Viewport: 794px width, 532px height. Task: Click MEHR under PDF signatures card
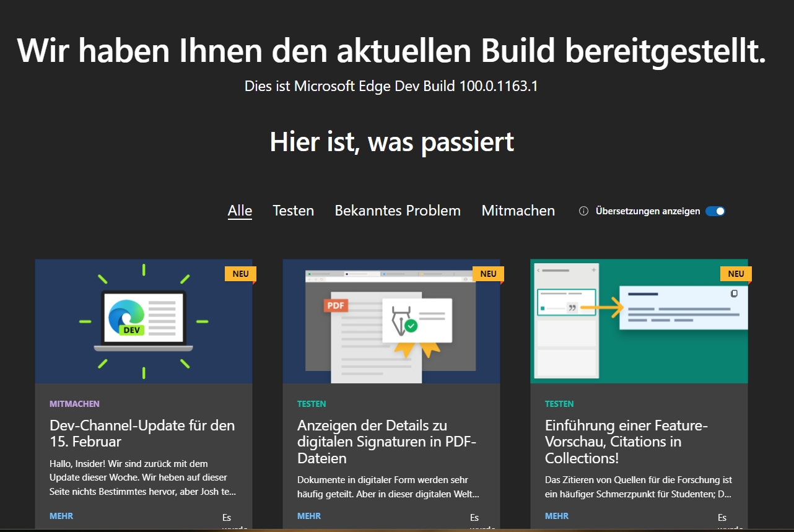(x=309, y=516)
